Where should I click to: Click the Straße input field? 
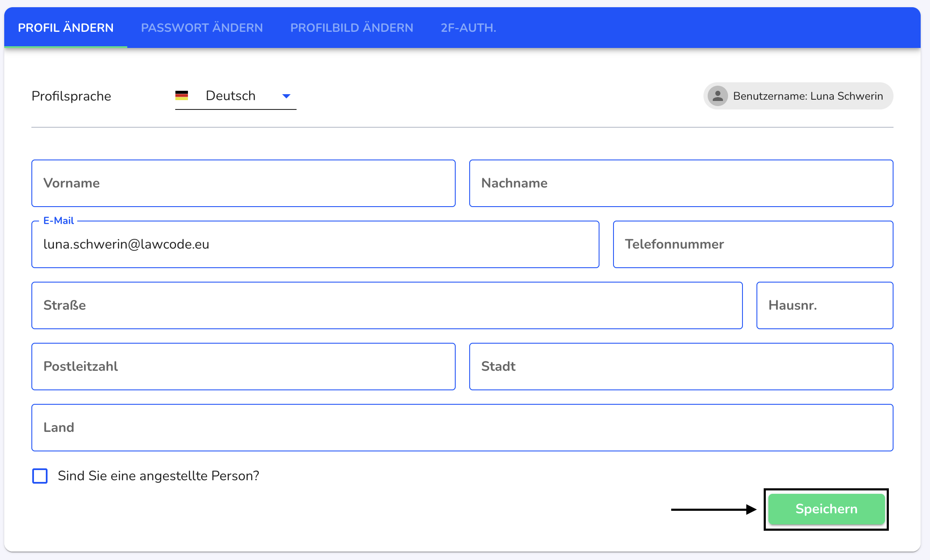point(387,305)
